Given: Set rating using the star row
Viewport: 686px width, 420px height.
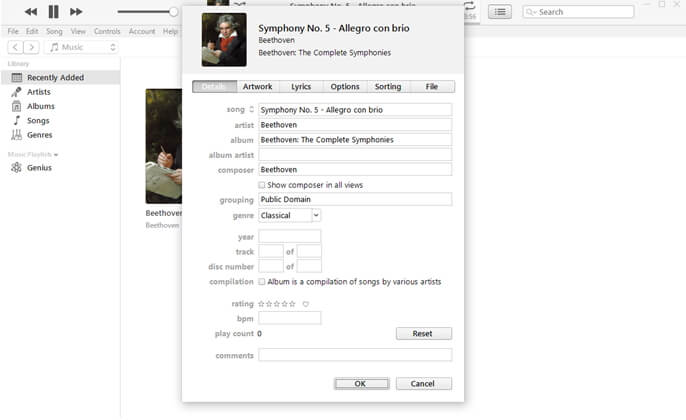Looking at the screenshot, I should click(x=276, y=304).
